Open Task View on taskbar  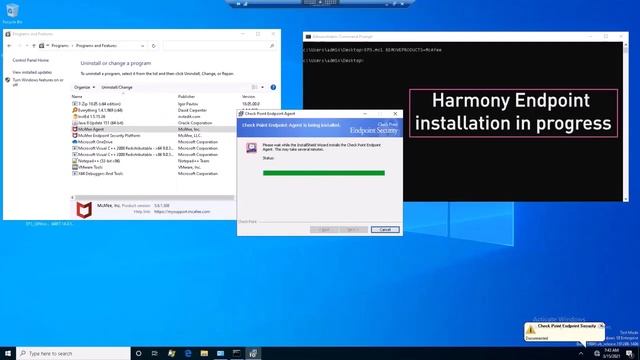(155, 353)
